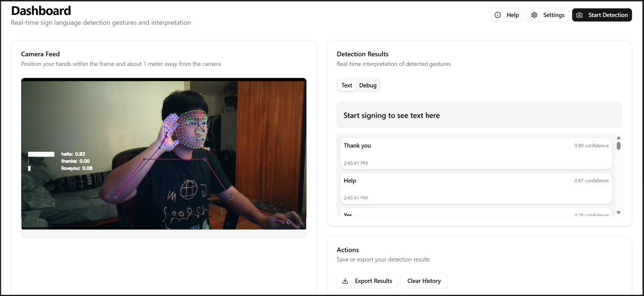Click the 'hello: 0.92' overlay label
This screenshot has width=644, height=296.
73,154
